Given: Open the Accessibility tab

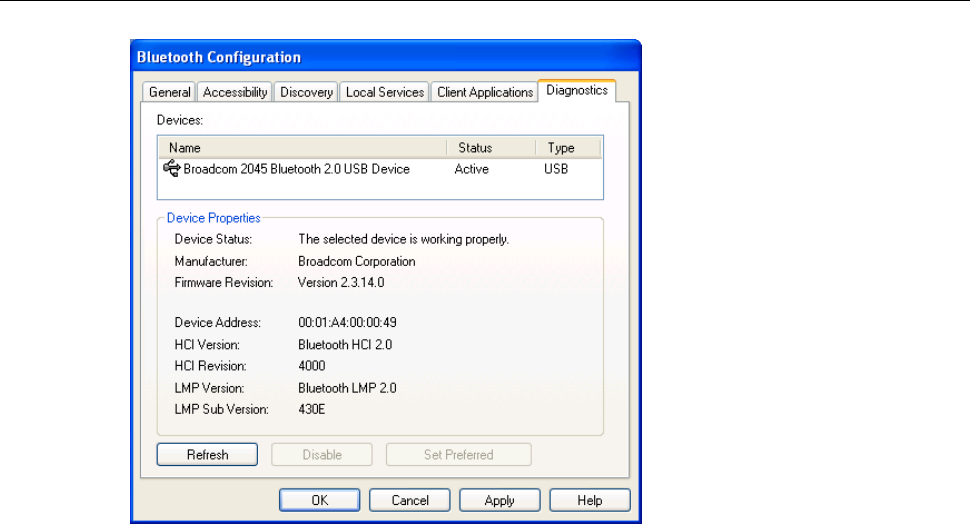Looking at the screenshot, I should click(235, 92).
